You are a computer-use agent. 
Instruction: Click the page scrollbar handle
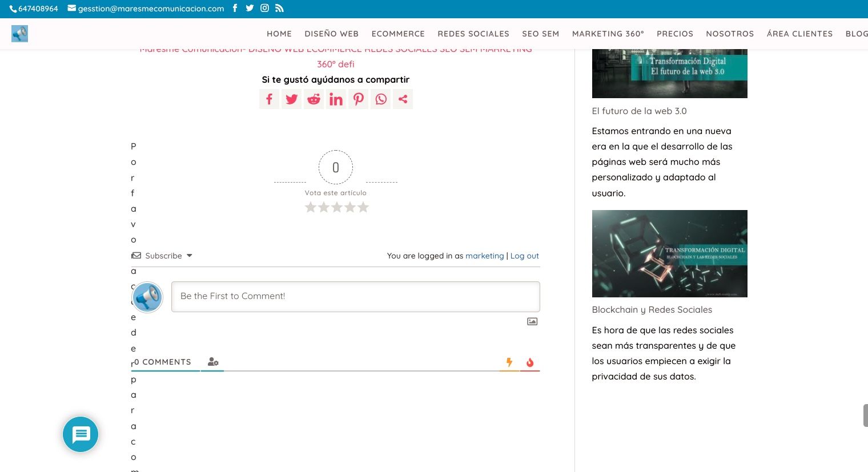[x=865, y=415]
